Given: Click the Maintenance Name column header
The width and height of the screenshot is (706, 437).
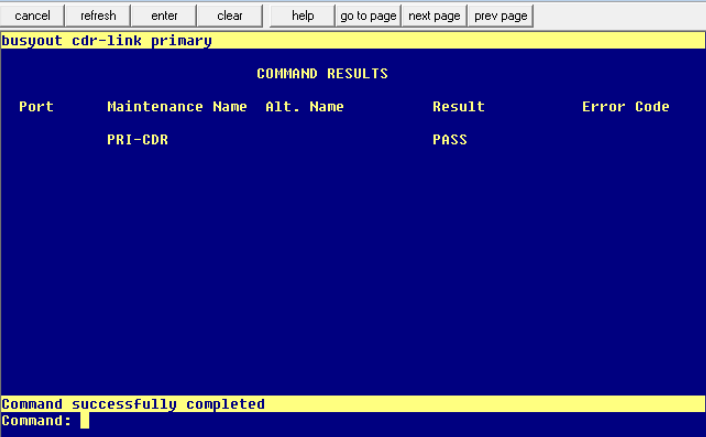Looking at the screenshot, I should tap(177, 107).
